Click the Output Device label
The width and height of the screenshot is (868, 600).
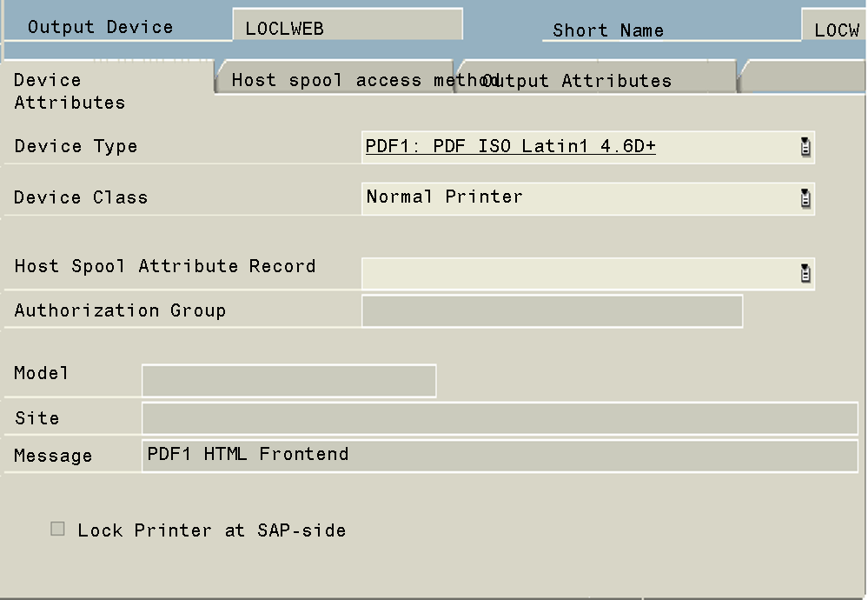(x=100, y=27)
